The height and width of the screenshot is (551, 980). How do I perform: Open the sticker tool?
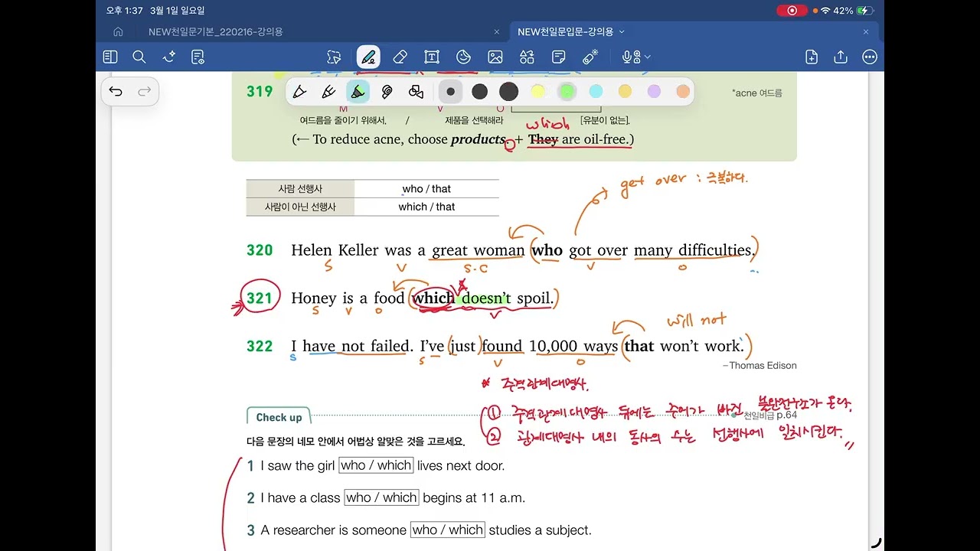(463, 57)
